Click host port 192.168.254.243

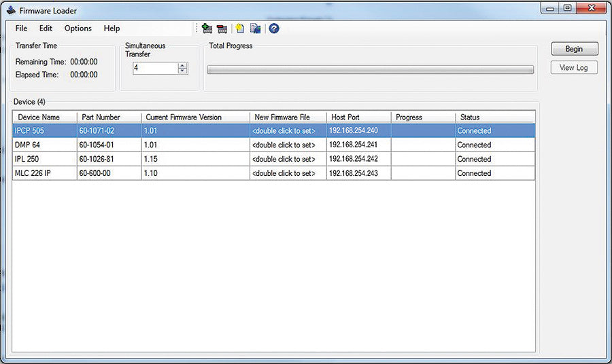click(353, 173)
